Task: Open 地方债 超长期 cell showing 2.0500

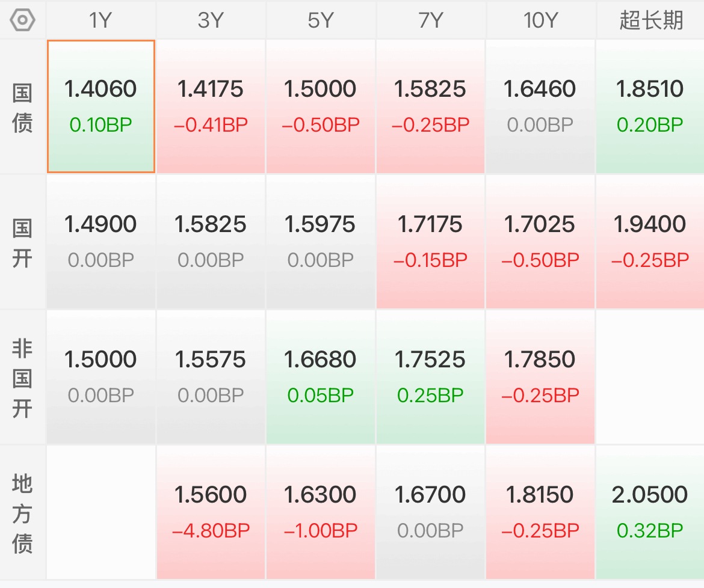Action: pos(650,513)
